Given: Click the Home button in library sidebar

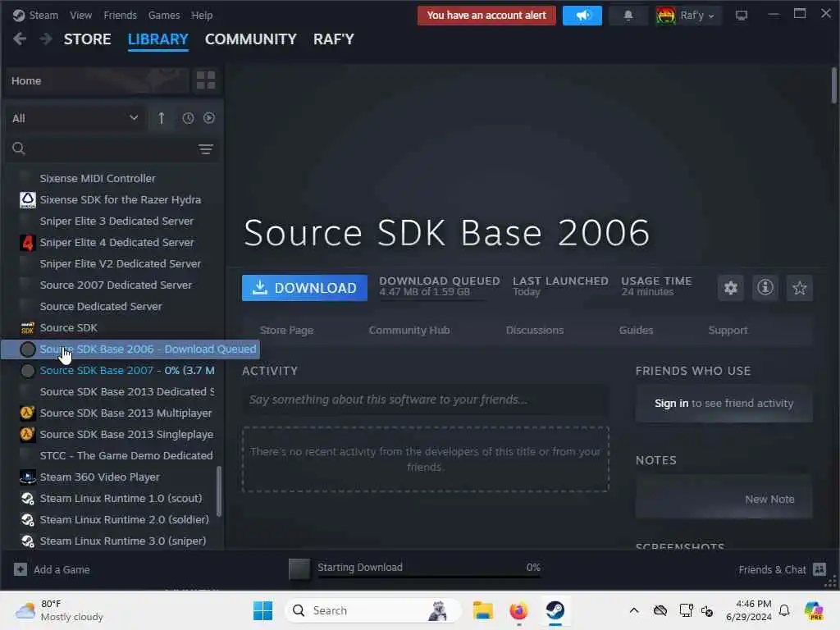Looking at the screenshot, I should [x=97, y=80].
